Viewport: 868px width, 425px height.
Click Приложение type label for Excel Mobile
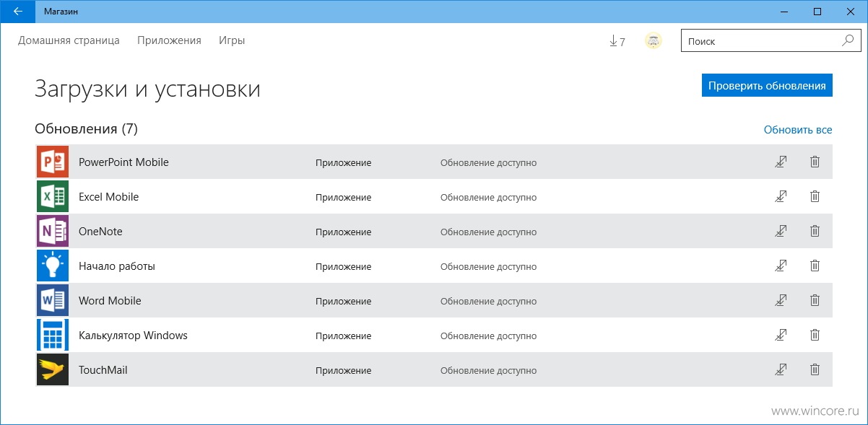click(343, 198)
